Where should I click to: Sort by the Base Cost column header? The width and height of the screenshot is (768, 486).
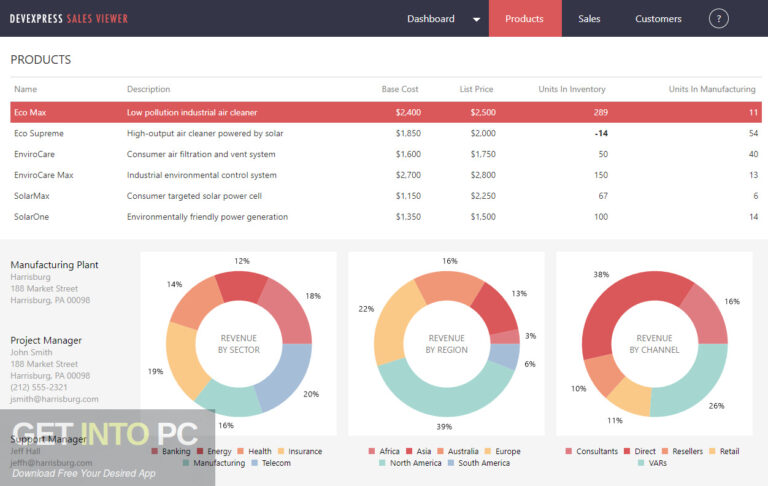tap(400, 89)
